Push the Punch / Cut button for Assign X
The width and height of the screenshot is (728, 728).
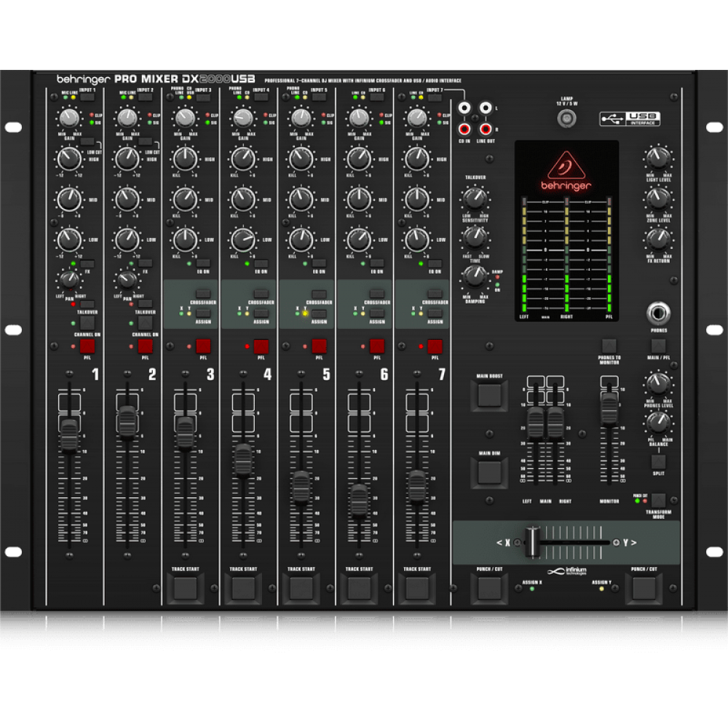(489, 588)
